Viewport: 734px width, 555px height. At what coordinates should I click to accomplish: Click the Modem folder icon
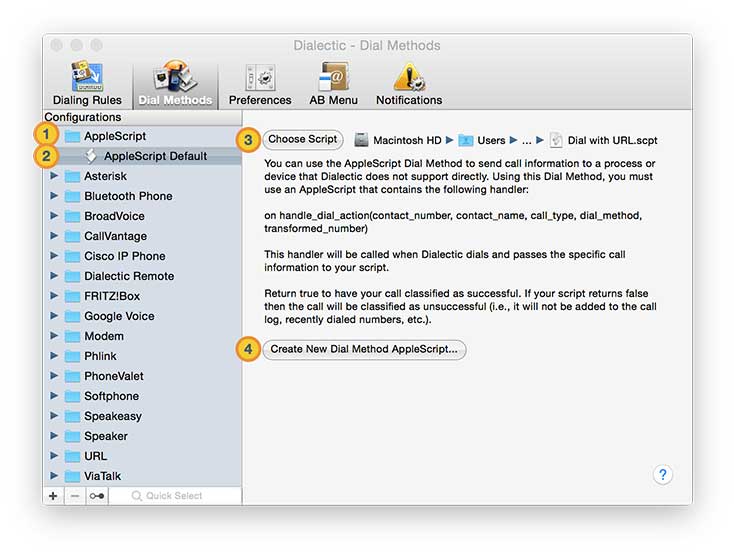(72, 336)
